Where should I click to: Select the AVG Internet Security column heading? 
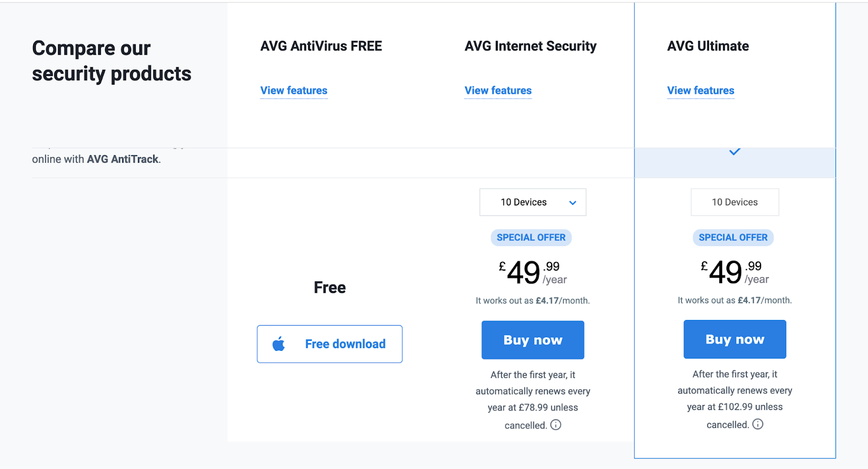pos(531,46)
